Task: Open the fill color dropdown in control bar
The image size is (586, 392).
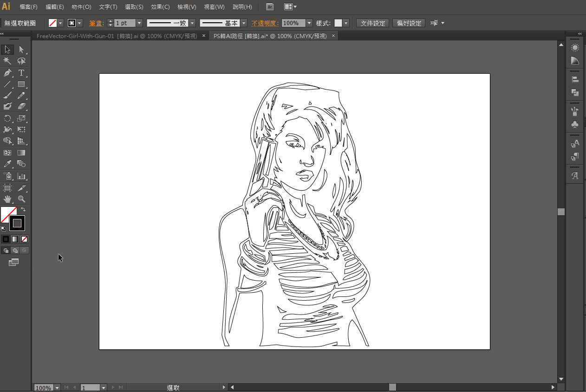Action: click(60, 23)
